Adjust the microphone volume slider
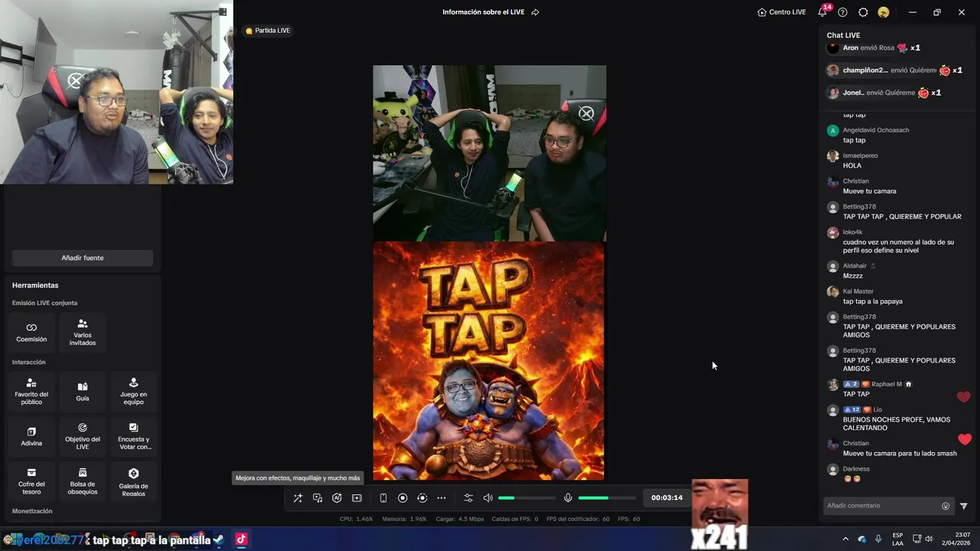The image size is (980, 551). (607, 498)
